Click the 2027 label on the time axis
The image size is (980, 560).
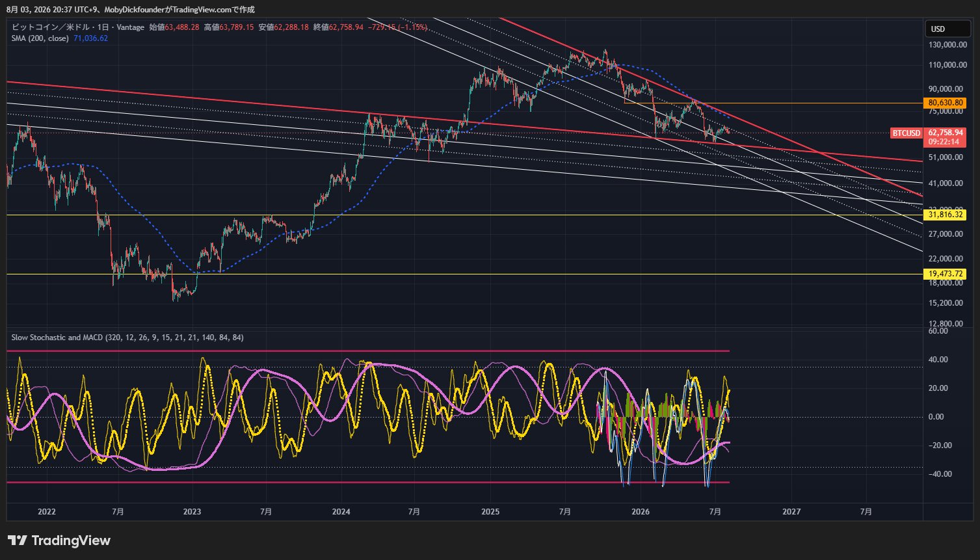pos(791,512)
